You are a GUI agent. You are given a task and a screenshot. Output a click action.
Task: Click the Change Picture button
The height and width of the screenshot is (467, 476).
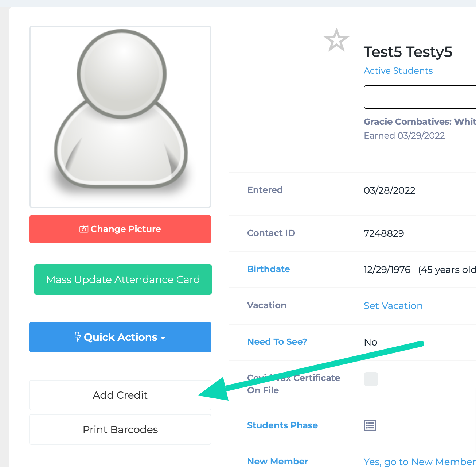120,229
